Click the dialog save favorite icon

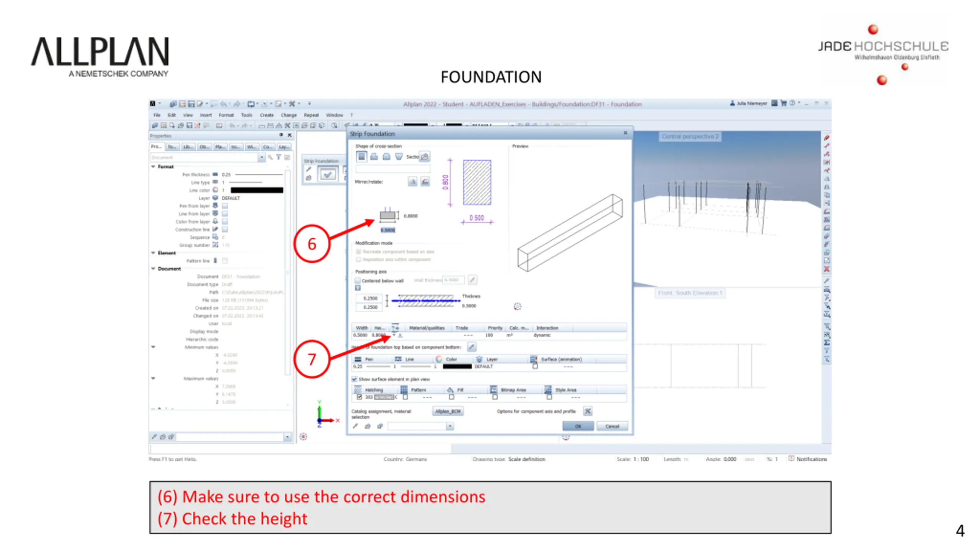point(380,426)
